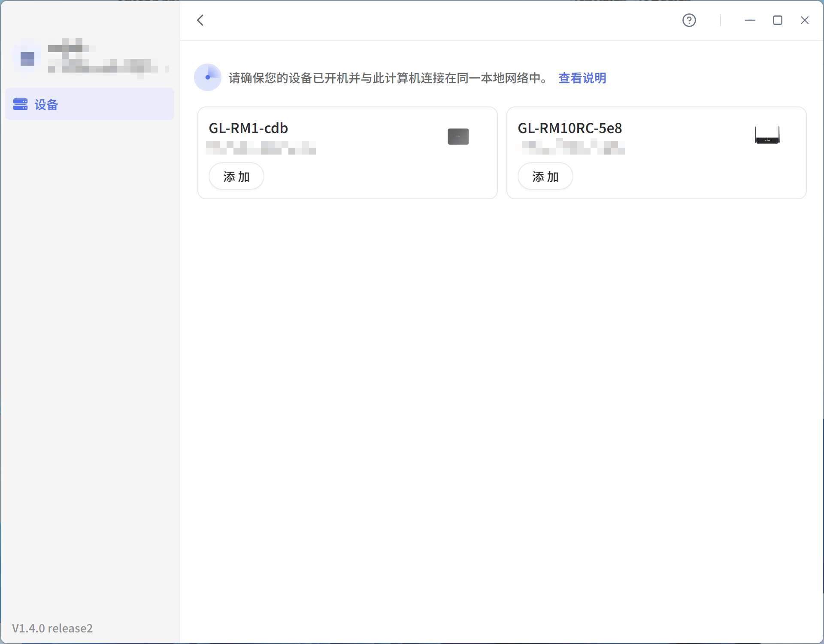Image resolution: width=824 pixels, height=644 pixels.
Task: Click the GL-RM1-cdb device thumbnail image
Action: click(458, 137)
